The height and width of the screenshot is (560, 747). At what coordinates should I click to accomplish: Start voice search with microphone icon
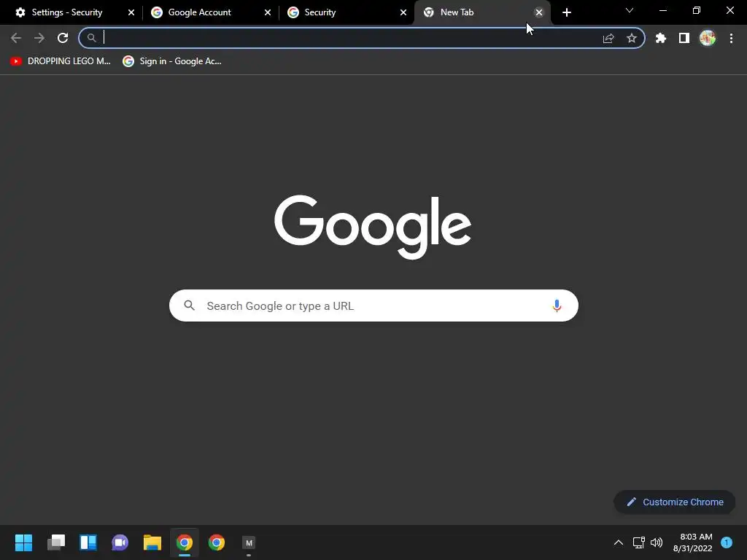[x=557, y=306]
